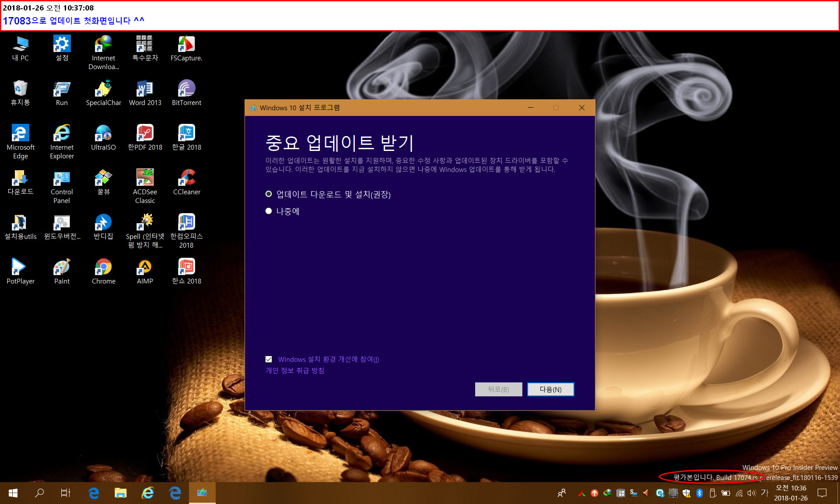Launch 꿀뷰 image viewer shortcut

(x=103, y=182)
